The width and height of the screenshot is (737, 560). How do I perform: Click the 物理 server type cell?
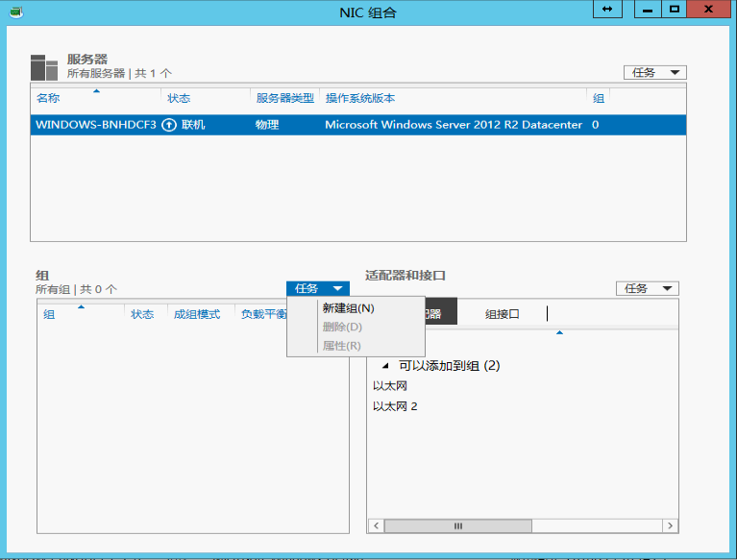tap(267, 125)
